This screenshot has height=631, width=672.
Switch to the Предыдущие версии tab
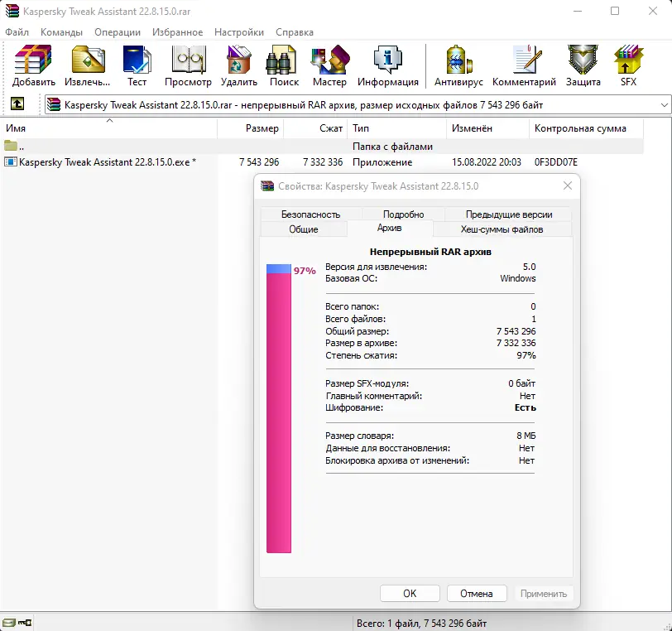click(509, 214)
